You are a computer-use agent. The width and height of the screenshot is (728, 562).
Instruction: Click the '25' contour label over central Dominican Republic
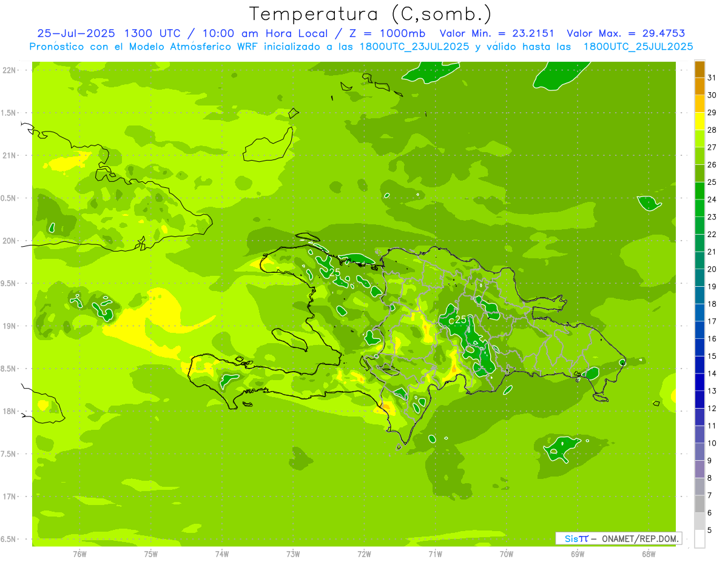[x=461, y=319]
